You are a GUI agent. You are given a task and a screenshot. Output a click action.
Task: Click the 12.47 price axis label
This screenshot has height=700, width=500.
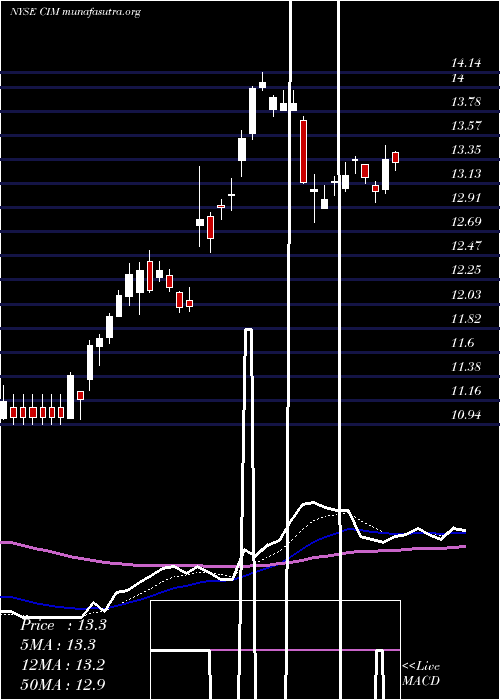[466, 246]
